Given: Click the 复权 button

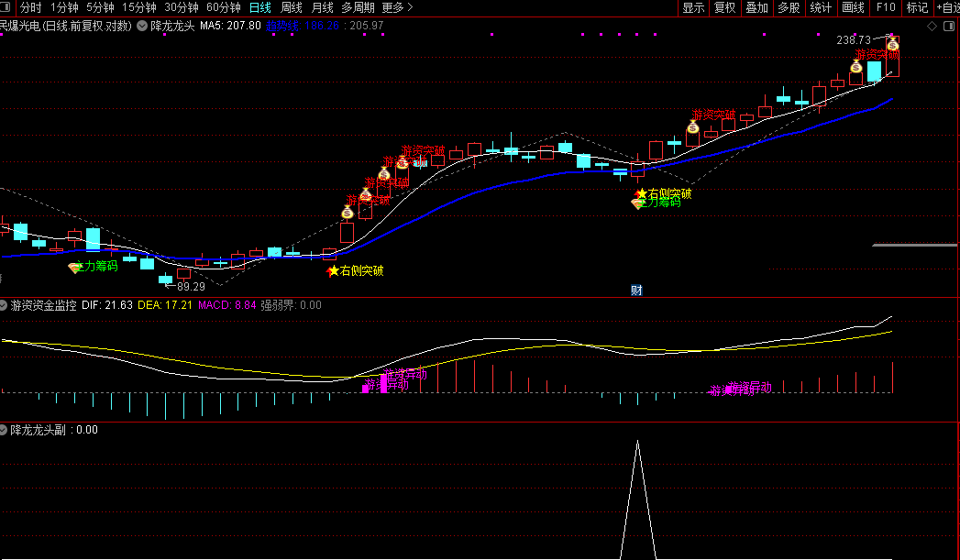Looking at the screenshot, I should 725,7.
